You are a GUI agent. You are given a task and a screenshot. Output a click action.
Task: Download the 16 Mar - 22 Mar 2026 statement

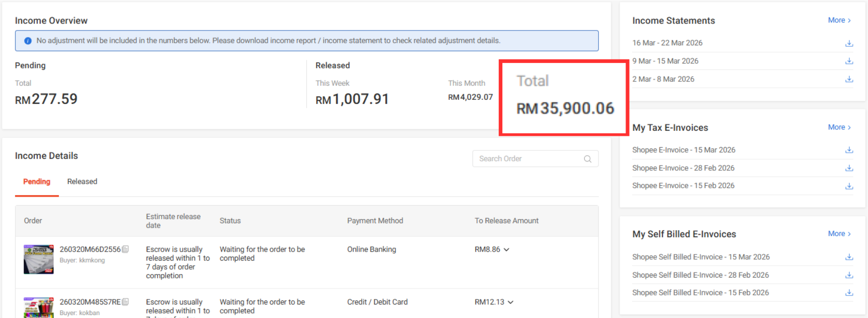tap(849, 43)
